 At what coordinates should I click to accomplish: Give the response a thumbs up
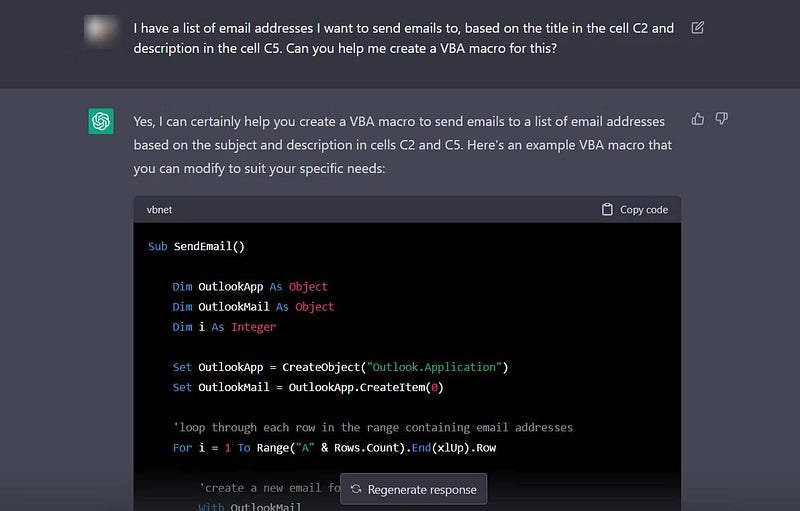tap(697, 119)
